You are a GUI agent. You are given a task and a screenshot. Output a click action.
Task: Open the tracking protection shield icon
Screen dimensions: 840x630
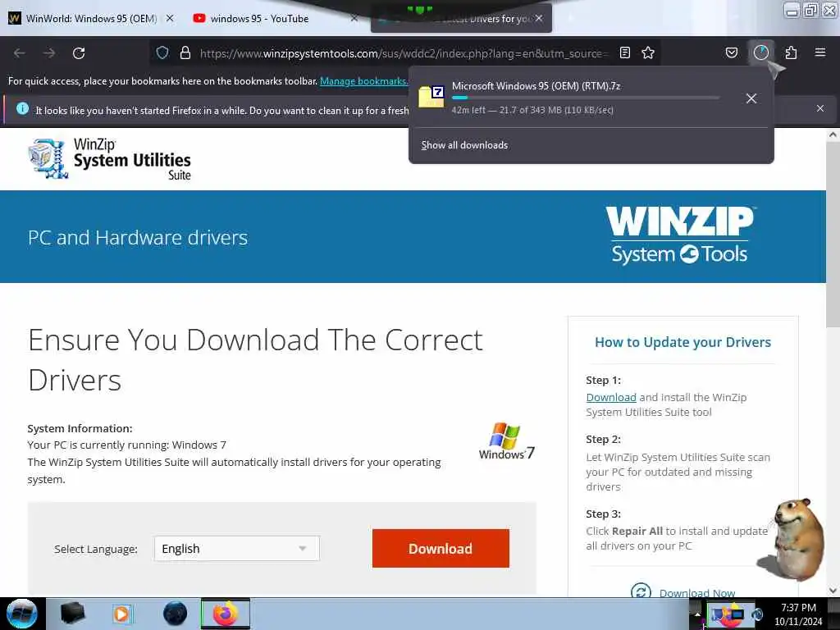click(162, 52)
